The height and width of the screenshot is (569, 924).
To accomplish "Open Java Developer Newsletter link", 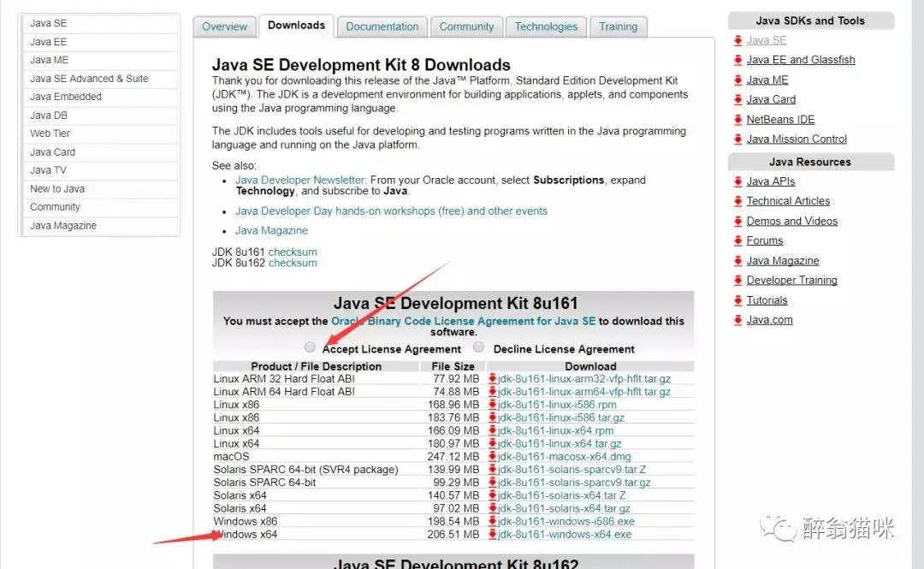I will pyautogui.click(x=301, y=180).
